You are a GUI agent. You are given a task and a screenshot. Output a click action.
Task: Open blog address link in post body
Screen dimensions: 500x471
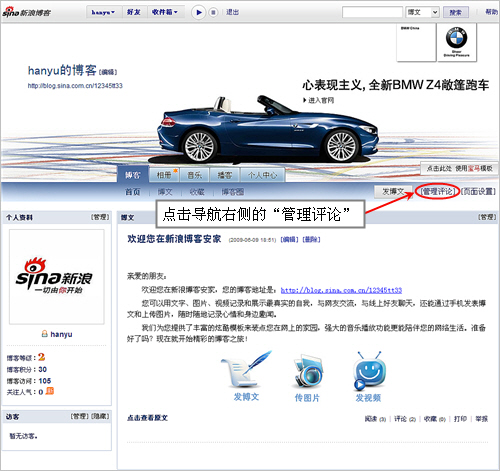(341, 290)
